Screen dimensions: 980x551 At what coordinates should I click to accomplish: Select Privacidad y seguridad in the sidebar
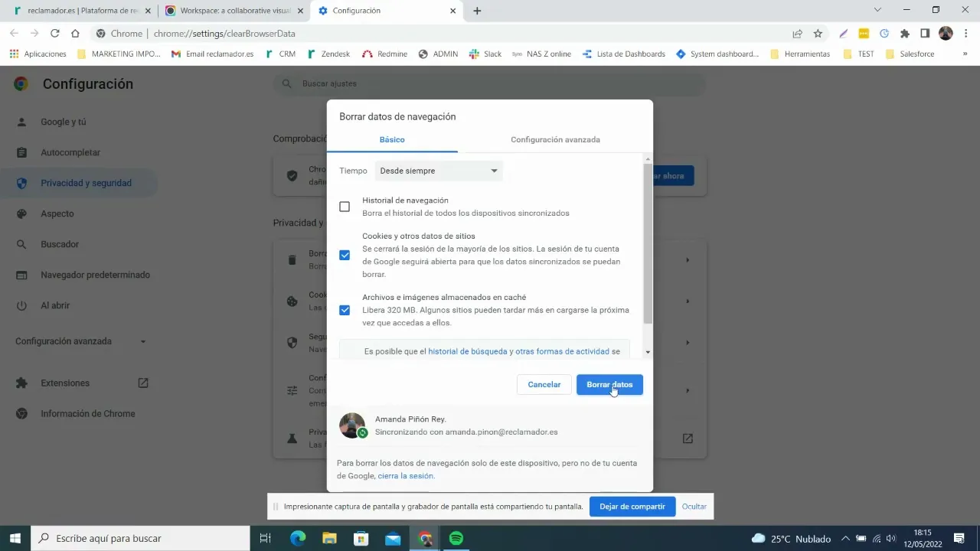(79, 183)
